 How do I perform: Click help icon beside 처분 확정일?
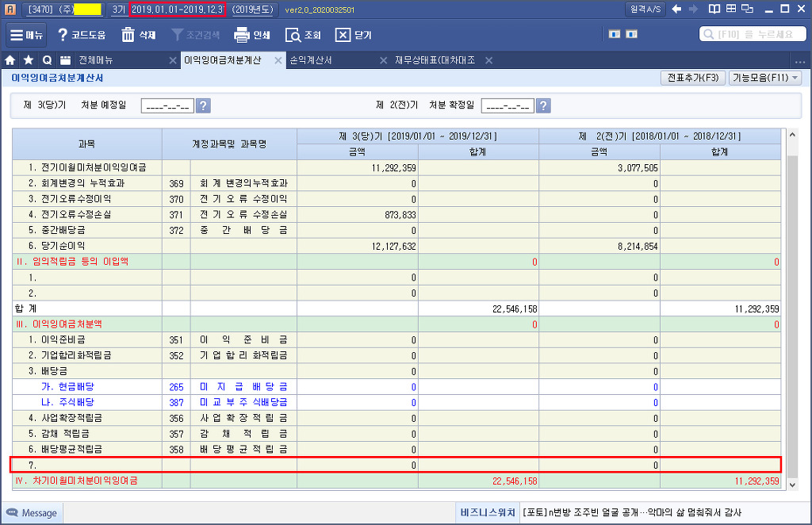(543, 105)
